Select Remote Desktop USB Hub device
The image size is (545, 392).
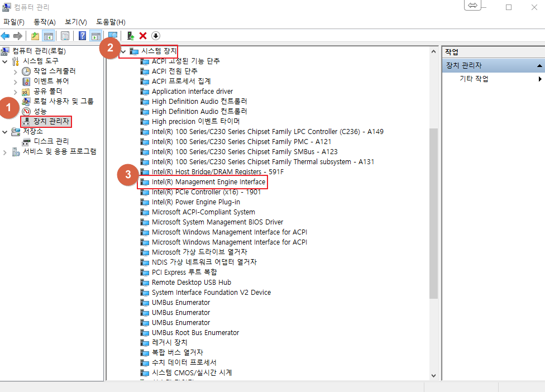pos(191,283)
